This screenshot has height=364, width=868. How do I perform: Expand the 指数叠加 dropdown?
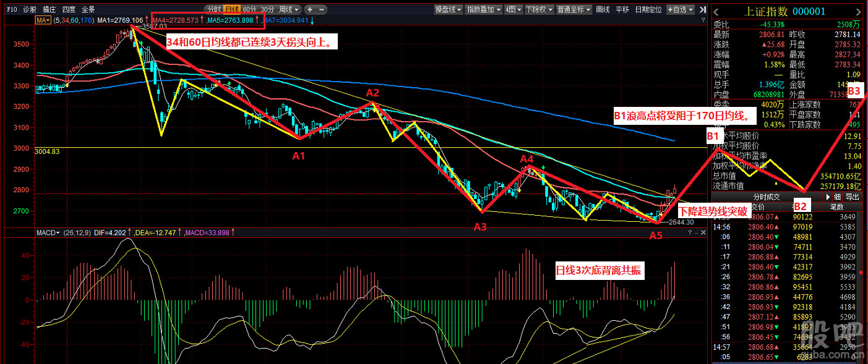pyautogui.click(x=483, y=9)
